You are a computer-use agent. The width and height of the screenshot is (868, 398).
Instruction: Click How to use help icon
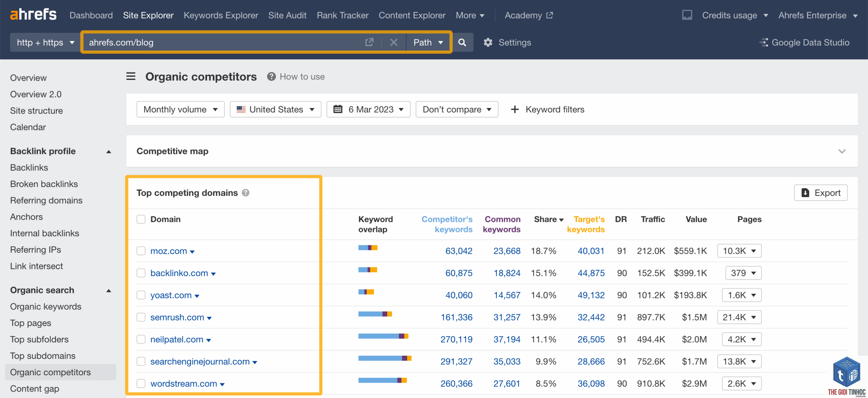(x=271, y=77)
